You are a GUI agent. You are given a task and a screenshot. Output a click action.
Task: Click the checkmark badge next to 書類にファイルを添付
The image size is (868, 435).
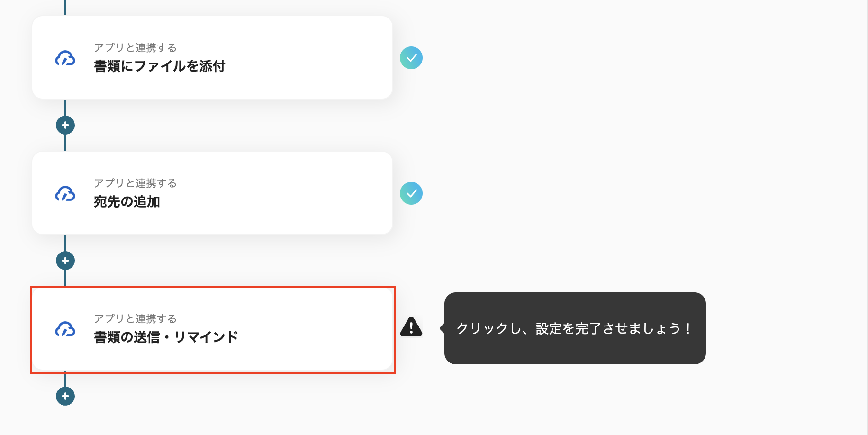coord(412,58)
